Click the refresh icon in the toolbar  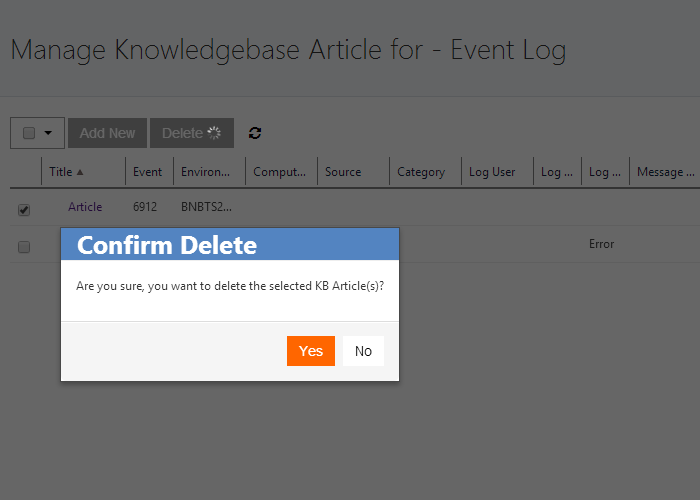(255, 133)
